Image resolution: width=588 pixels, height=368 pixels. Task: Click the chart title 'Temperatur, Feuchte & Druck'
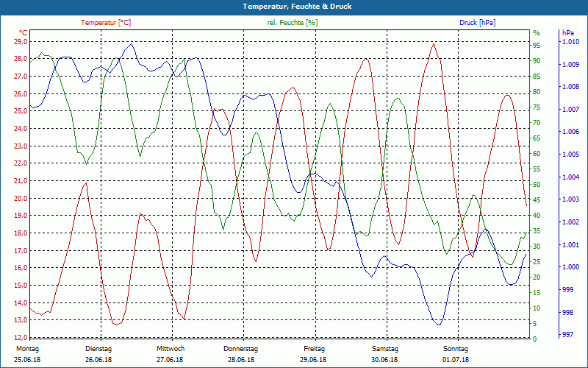pyautogui.click(x=297, y=7)
